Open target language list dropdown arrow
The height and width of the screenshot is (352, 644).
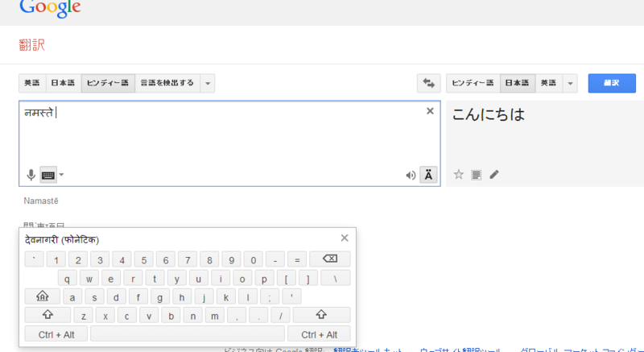tap(570, 83)
